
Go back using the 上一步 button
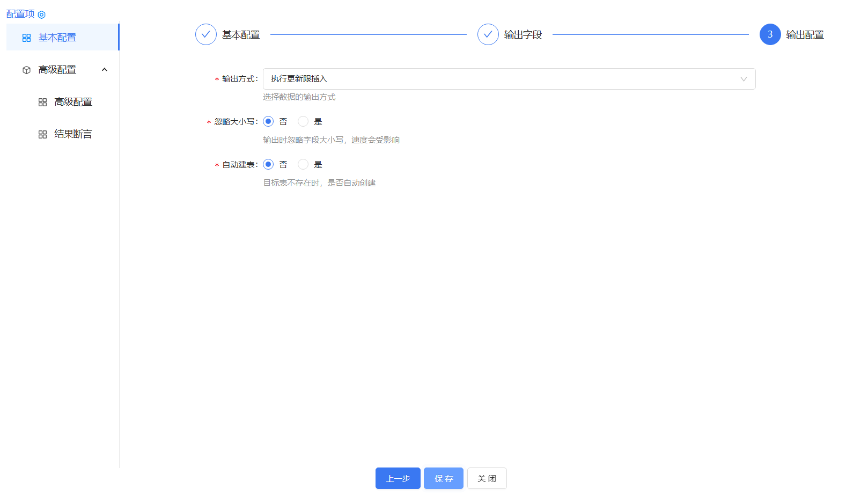[398, 478]
